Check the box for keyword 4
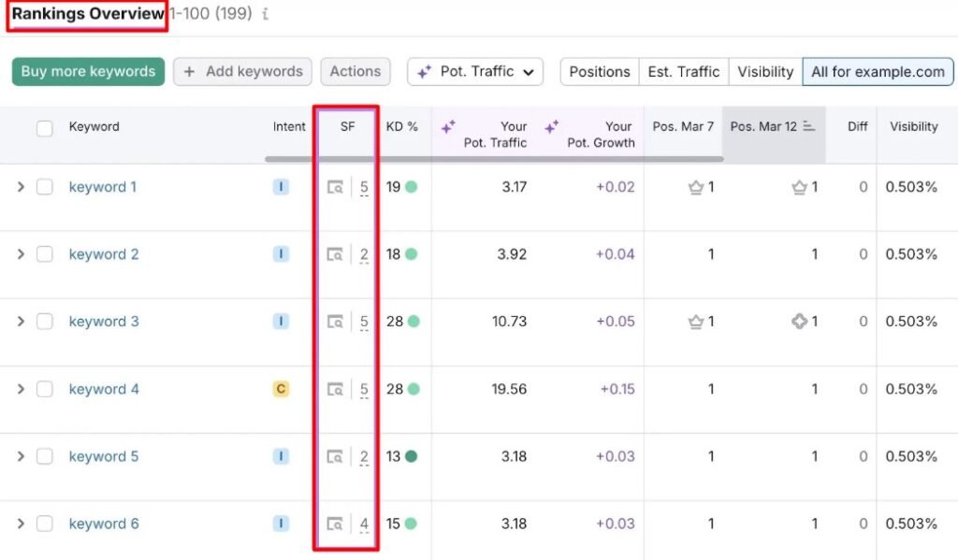Viewport: 958px width, 560px height. coord(45,389)
